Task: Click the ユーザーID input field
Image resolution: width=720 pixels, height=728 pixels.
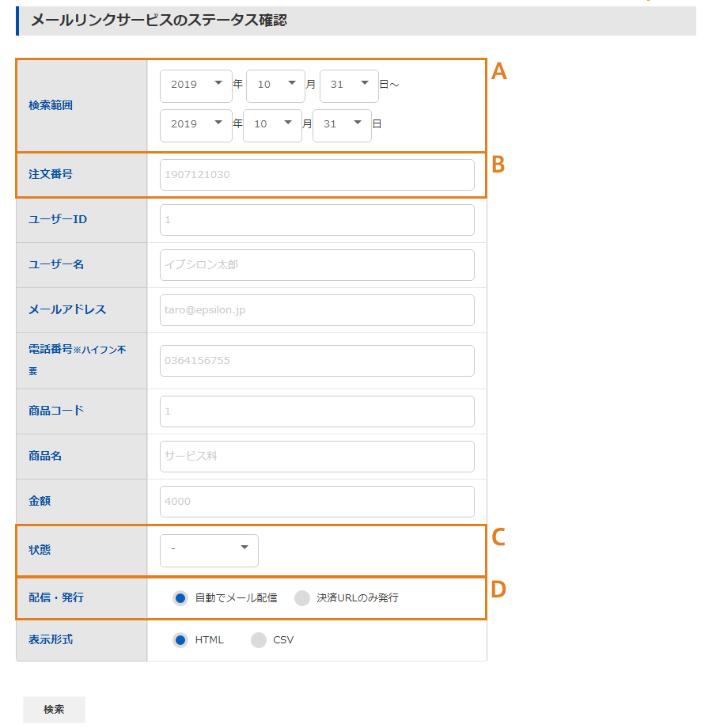Action: [x=317, y=220]
